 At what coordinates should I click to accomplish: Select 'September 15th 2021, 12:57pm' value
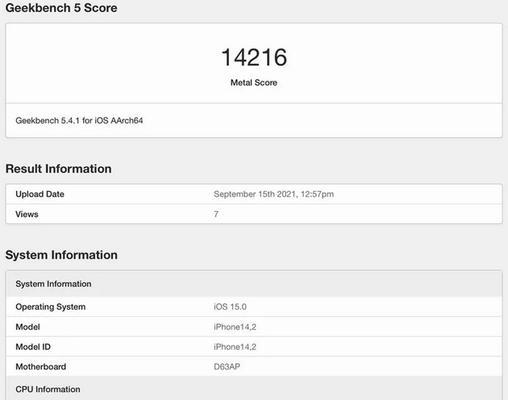(274, 194)
